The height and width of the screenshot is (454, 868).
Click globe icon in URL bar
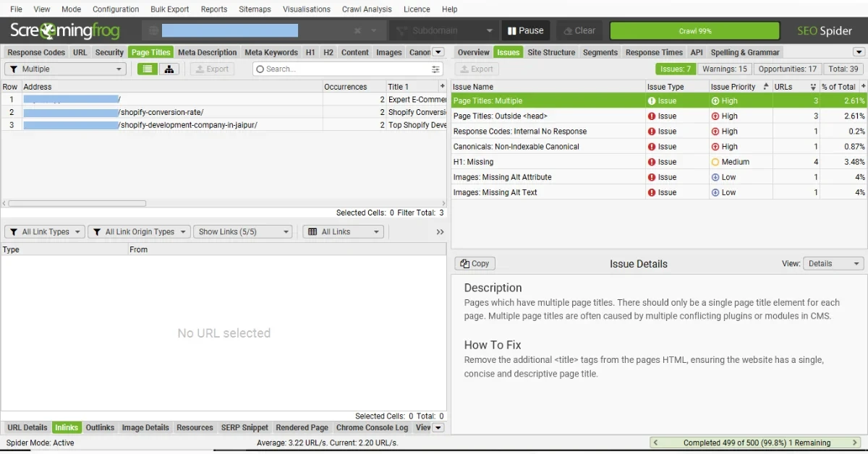(x=153, y=31)
